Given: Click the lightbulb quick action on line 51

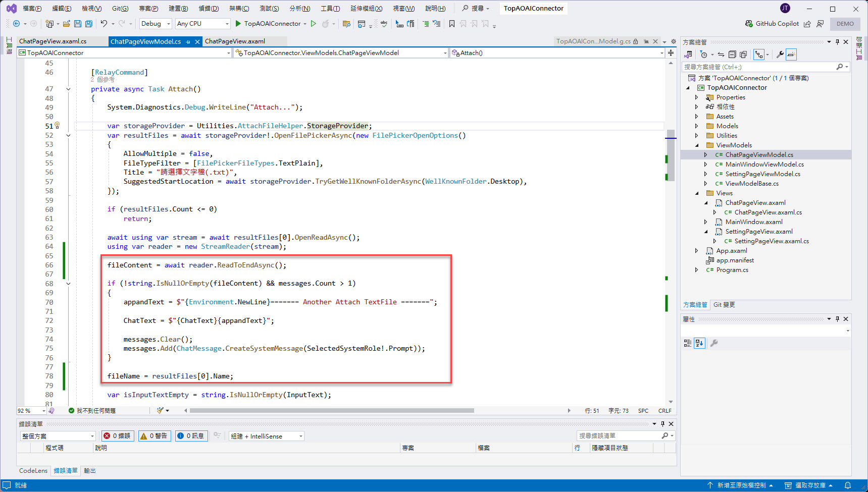Looking at the screenshot, I should coord(57,125).
